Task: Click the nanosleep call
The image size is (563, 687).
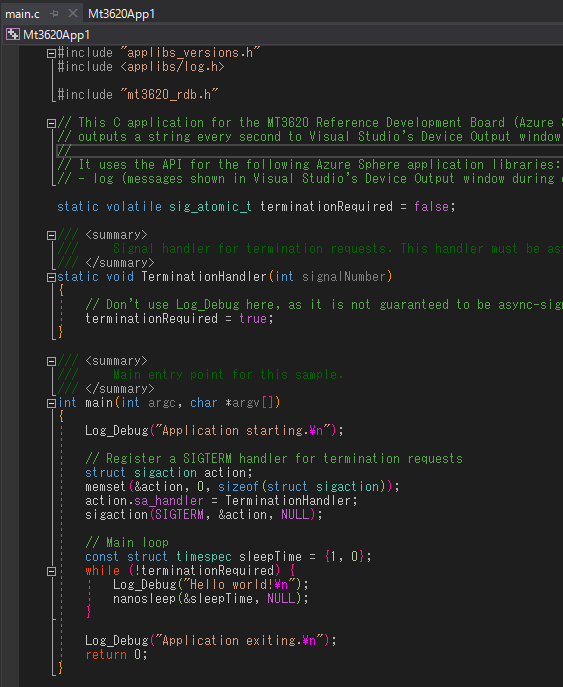Action: click(x=144, y=599)
